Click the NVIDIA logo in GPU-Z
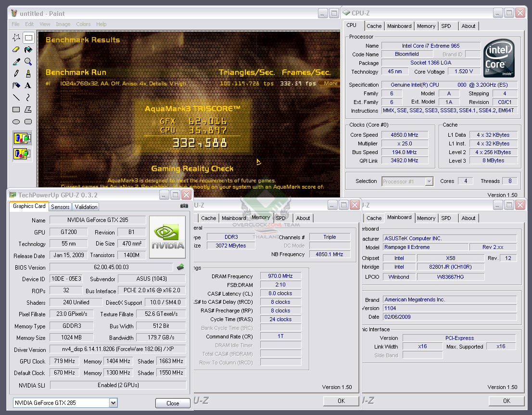Screen dimensions: 532x415 (167, 237)
